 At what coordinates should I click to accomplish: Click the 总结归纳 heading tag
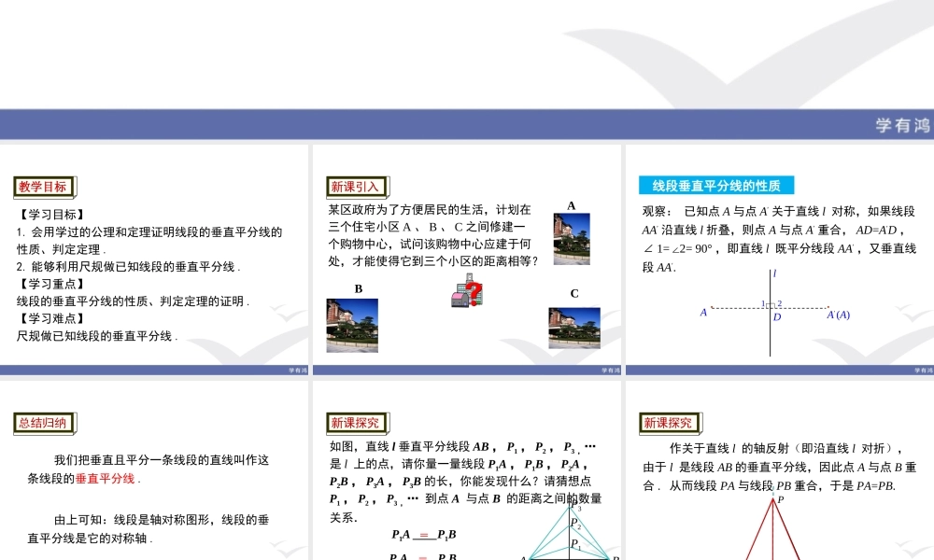click(x=43, y=423)
